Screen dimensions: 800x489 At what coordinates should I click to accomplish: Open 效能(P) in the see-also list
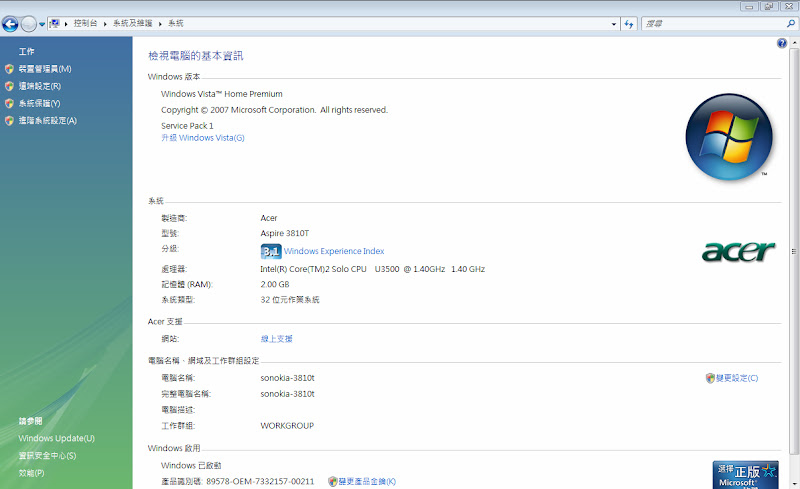tap(31, 473)
